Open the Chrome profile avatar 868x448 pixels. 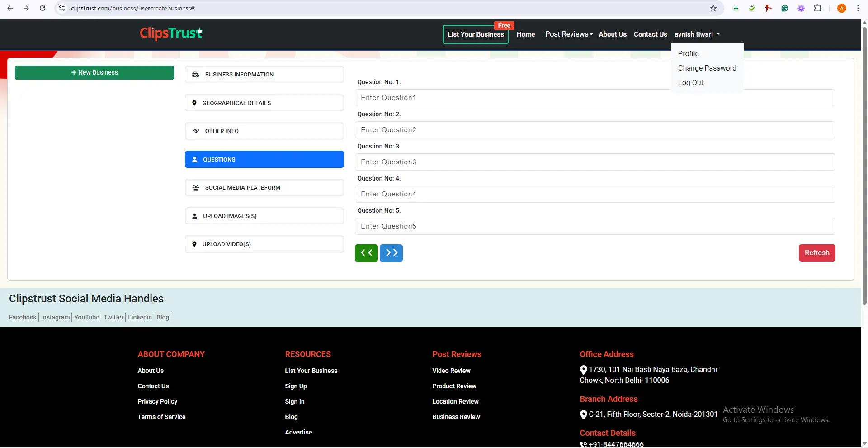point(842,8)
